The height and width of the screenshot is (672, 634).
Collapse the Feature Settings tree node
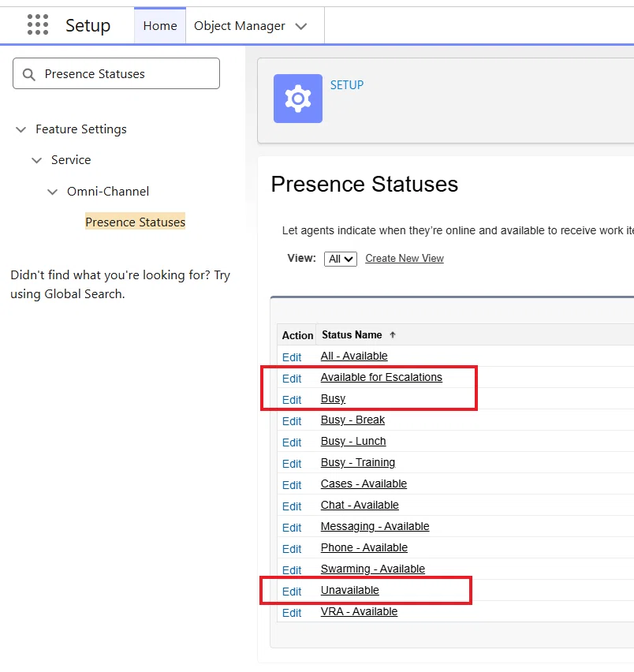tap(21, 129)
